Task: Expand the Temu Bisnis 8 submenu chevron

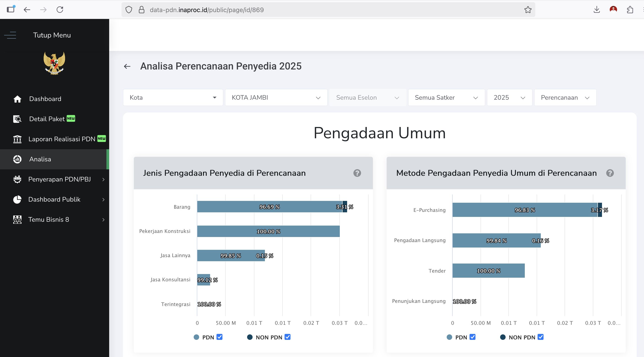Action: pos(103,219)
